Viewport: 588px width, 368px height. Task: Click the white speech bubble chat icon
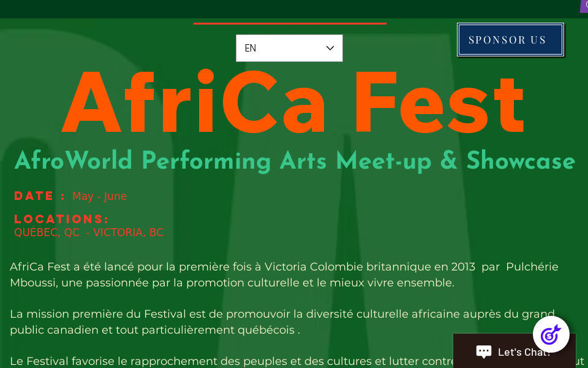coord(485,351)
